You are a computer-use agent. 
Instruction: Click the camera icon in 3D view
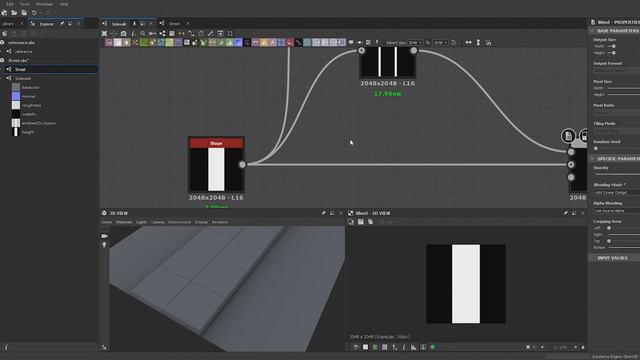pyautogui.click(x=104, y=236)
